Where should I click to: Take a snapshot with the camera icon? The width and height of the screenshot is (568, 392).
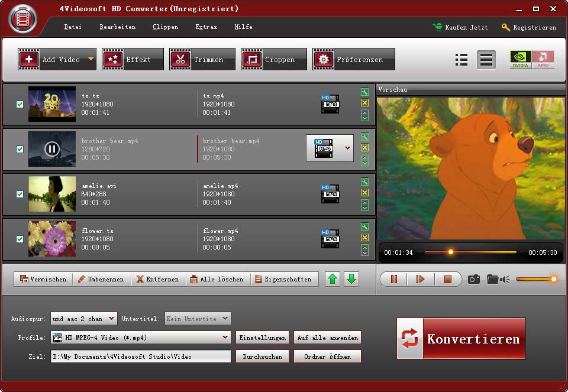click(x=474, y=279)
